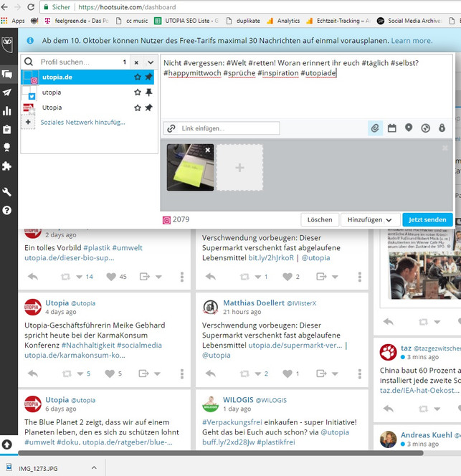Screen dimensions: 461x476
Task: Open the scheduling calendar icon
Action: tap(391, 128)
